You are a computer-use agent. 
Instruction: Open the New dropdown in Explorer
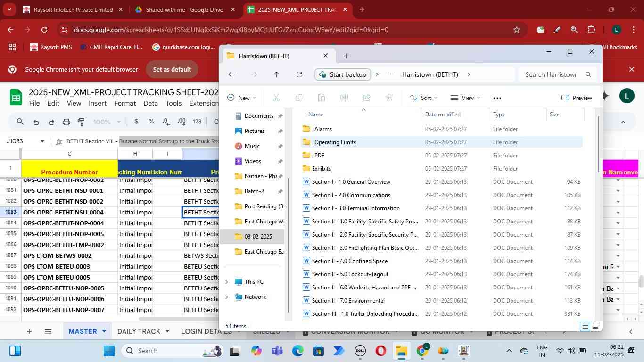point(241,98)
